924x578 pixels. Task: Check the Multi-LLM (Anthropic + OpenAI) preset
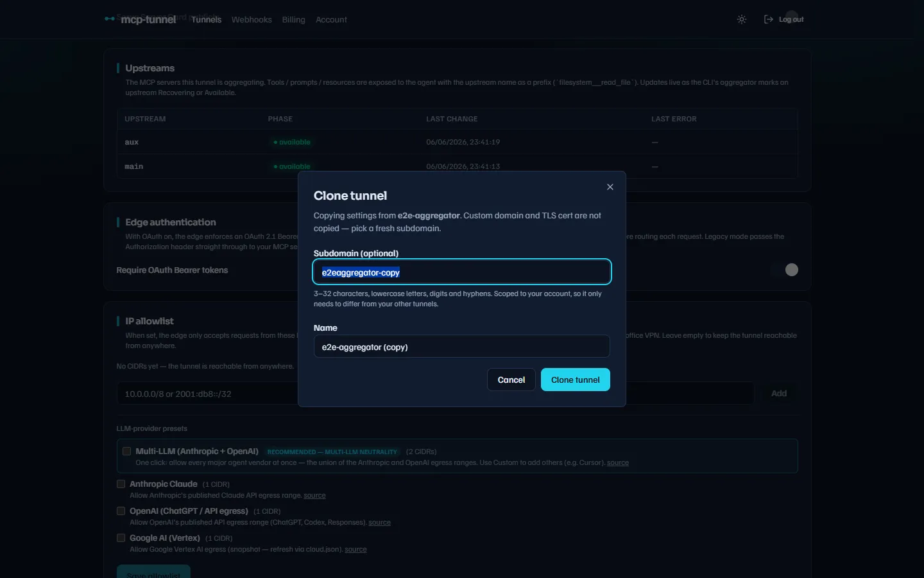(x=126, y=451)
